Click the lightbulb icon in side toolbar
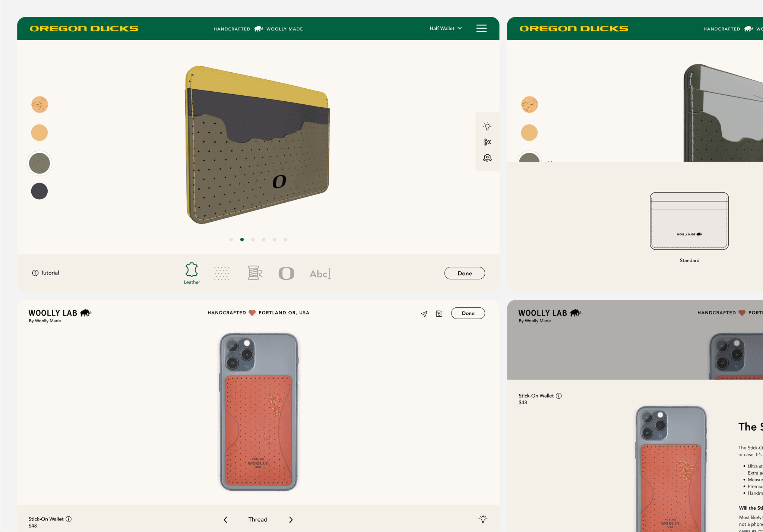This screenshot has height=532, width=763. point(487,126)
